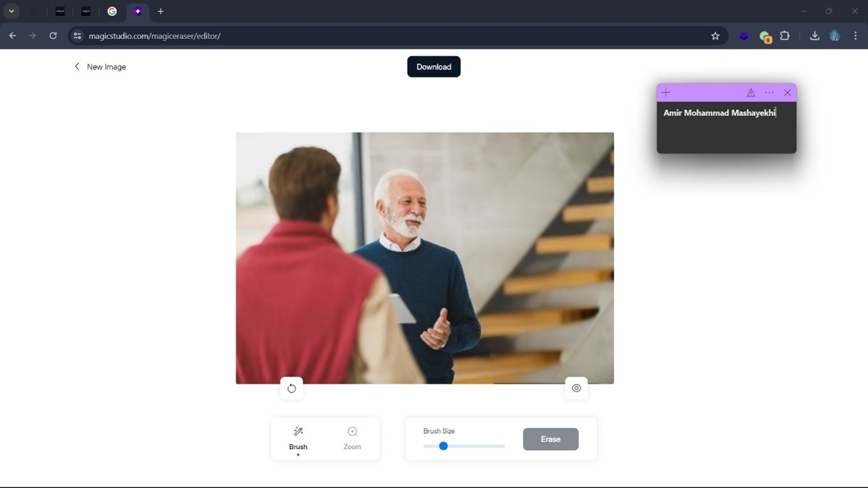Switch to the Google tab

pos(112,12)
